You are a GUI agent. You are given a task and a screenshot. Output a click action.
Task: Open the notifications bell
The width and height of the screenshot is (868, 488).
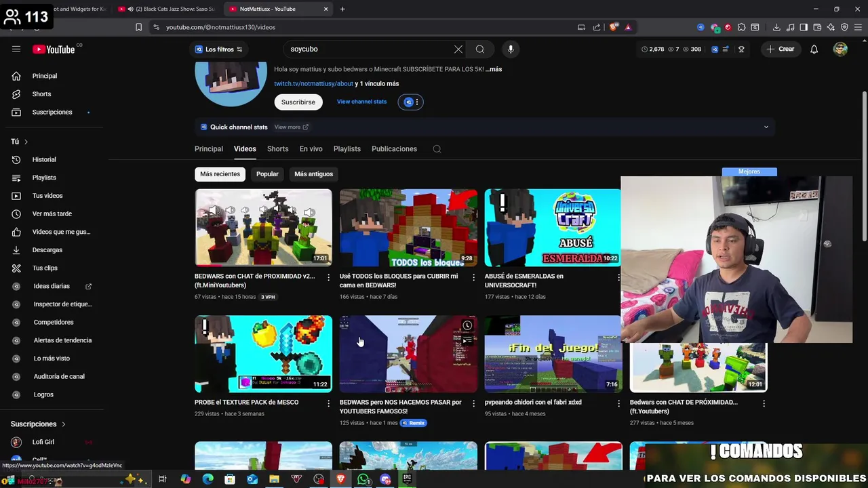[x=814, y=49]
